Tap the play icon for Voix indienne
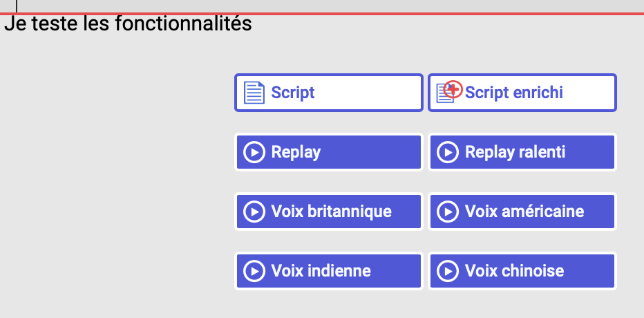 [254, 271]
